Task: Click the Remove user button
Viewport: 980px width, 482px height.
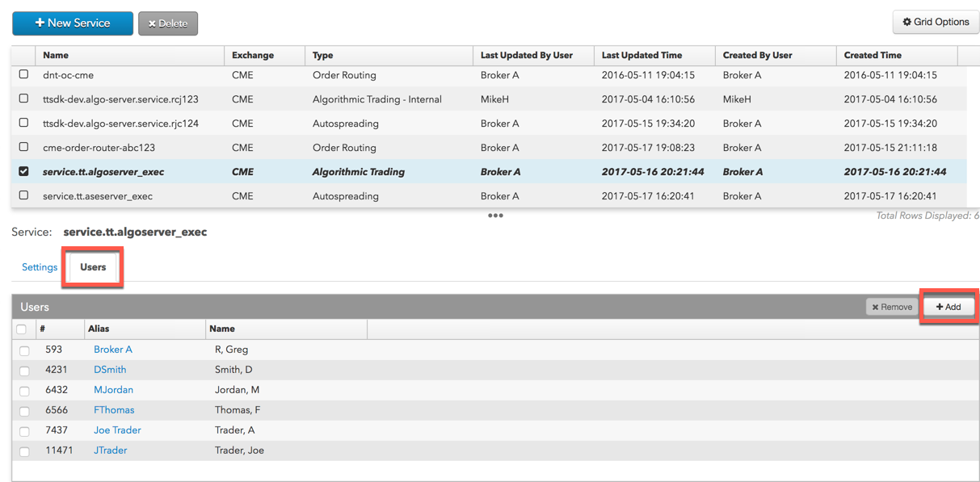Action: (x=892, y=307)
